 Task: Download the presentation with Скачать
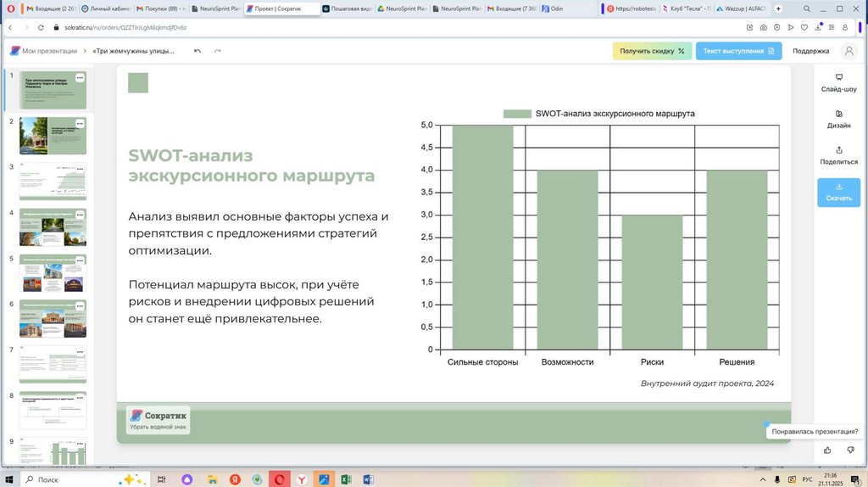(x=838, y=192)
